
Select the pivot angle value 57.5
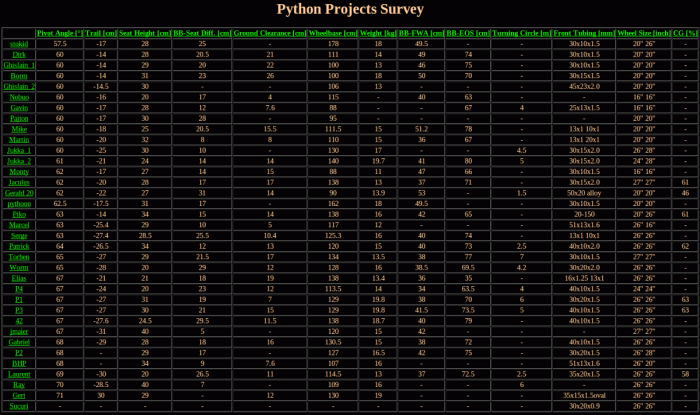59,44
